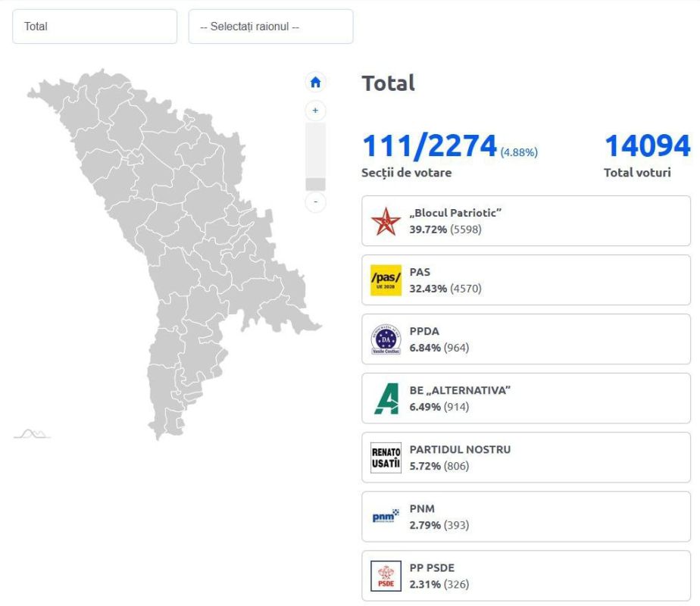
Task: Click the Renato Usatîi party logo
Action: coord(386,458)
